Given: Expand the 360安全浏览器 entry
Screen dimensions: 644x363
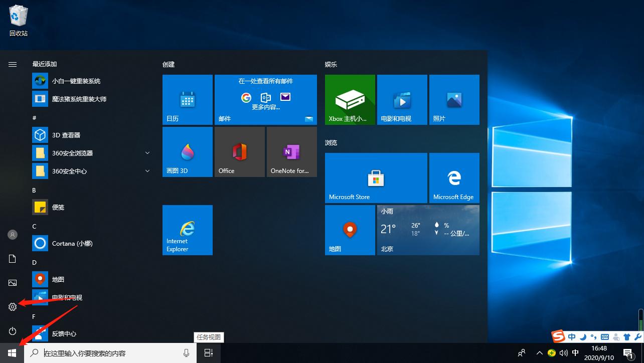Looking at the screenshot, I should (147, 153).
